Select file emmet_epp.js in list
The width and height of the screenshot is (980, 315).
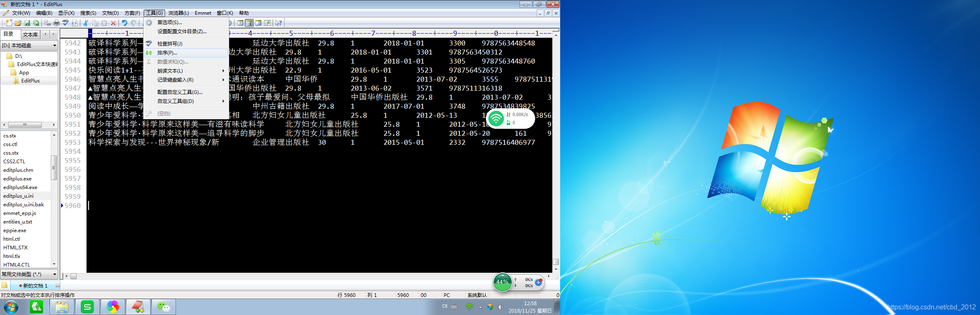pos(20,213)
